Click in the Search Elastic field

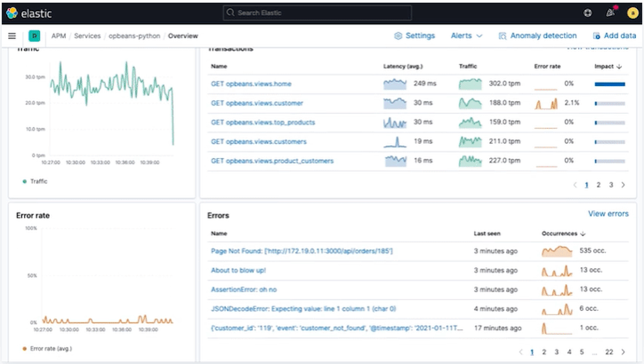point(317,13)
